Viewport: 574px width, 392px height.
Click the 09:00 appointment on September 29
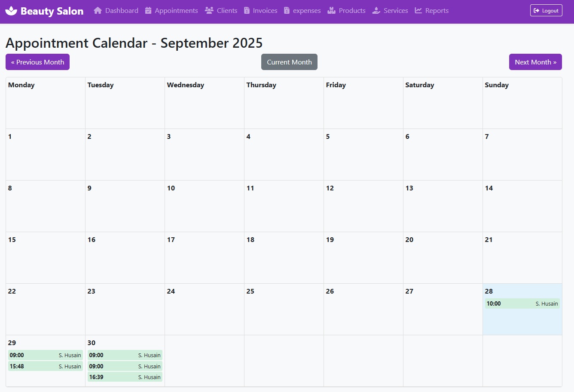pos(45,355)
